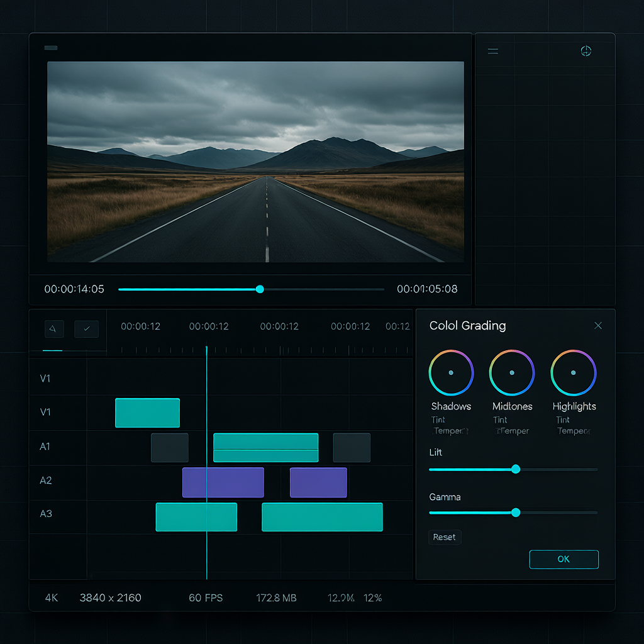Click the 172.8 MB status entry
Viewport: 644px width, 644px height.
click(277, 598)
